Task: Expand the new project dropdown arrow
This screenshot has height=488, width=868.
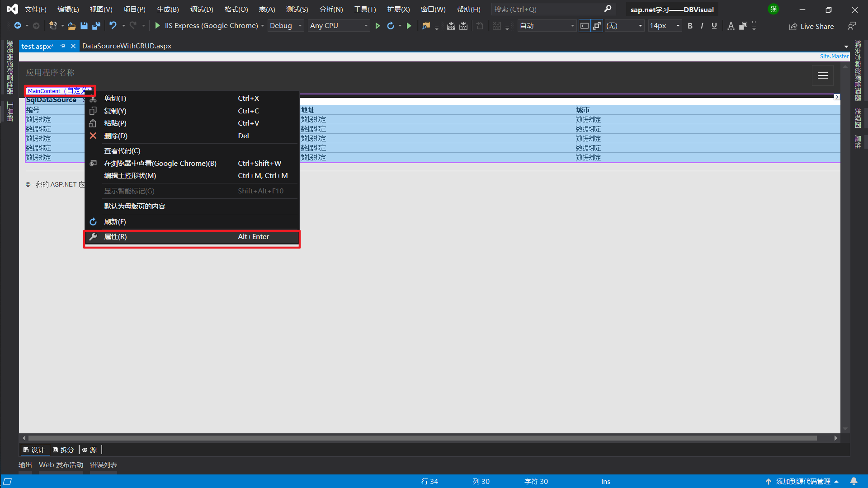Action: click(62, 26)
